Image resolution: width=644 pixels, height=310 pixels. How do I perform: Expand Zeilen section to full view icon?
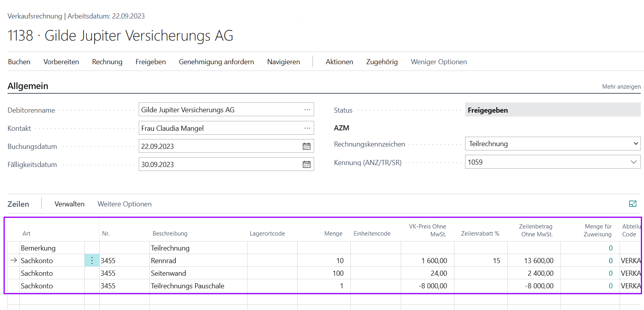[633, 204]
